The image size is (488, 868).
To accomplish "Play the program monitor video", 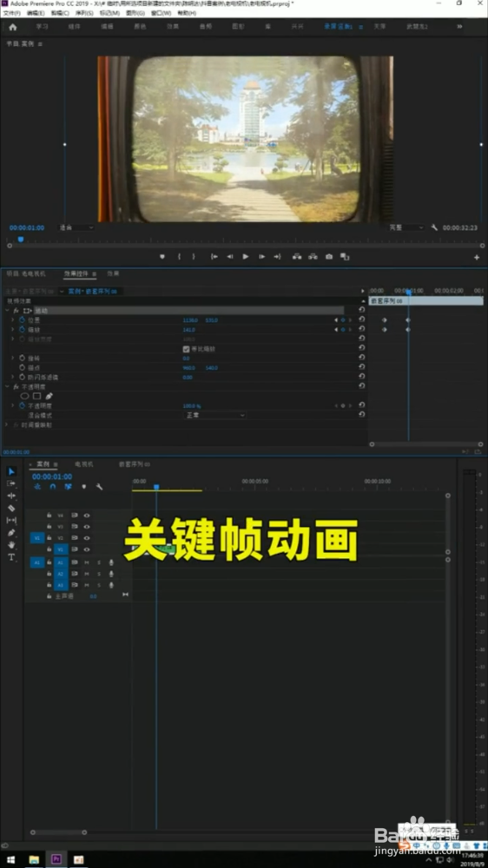I will coord(246,256).
